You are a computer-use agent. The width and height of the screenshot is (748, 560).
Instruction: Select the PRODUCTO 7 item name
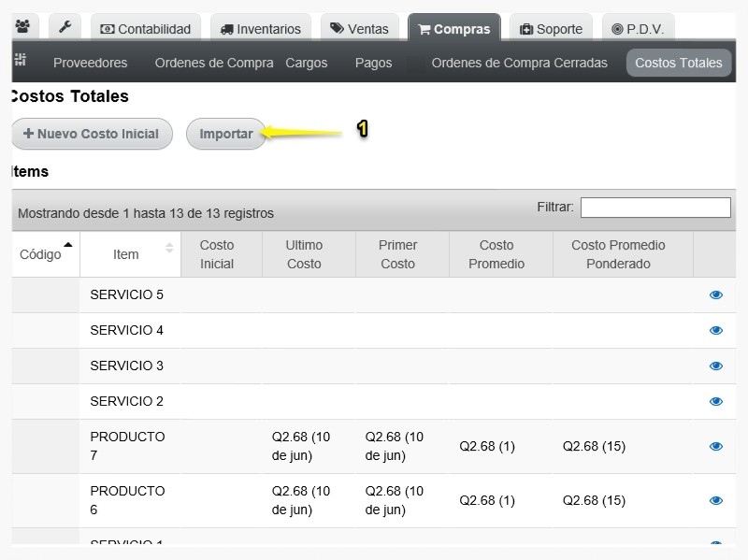tap(127, 446)
